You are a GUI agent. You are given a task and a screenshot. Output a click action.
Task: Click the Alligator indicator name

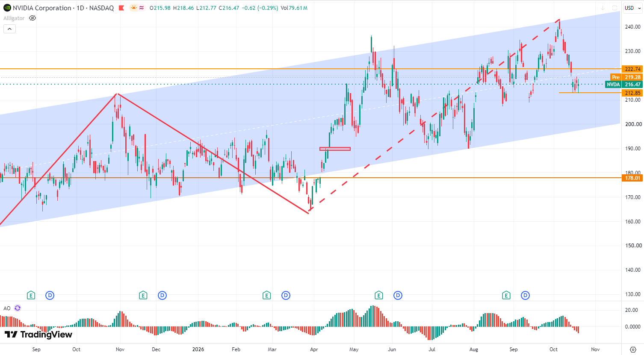(x=14, y=18)
